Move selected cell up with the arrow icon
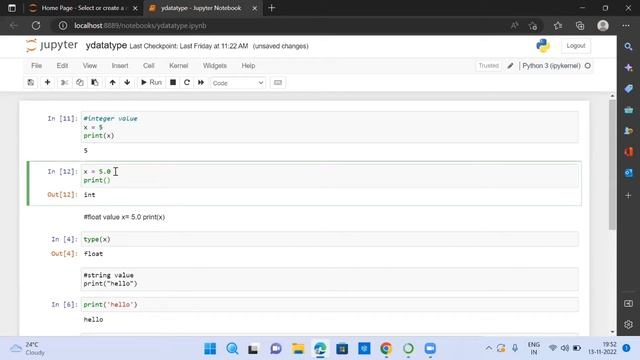Viewport: 640px width, 360px height. click(112, 82)
